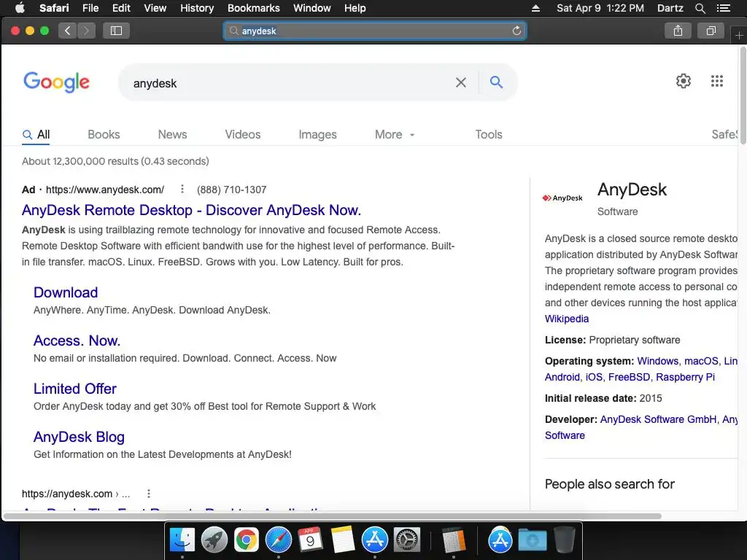Open the Safari Share button
747x560 pixels.
point(678,31)
